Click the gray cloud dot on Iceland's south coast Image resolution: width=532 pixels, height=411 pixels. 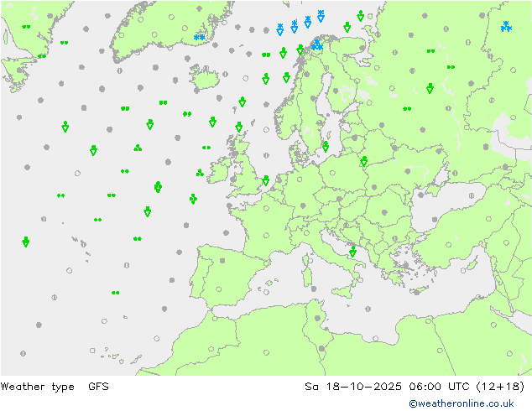[196, 91]
